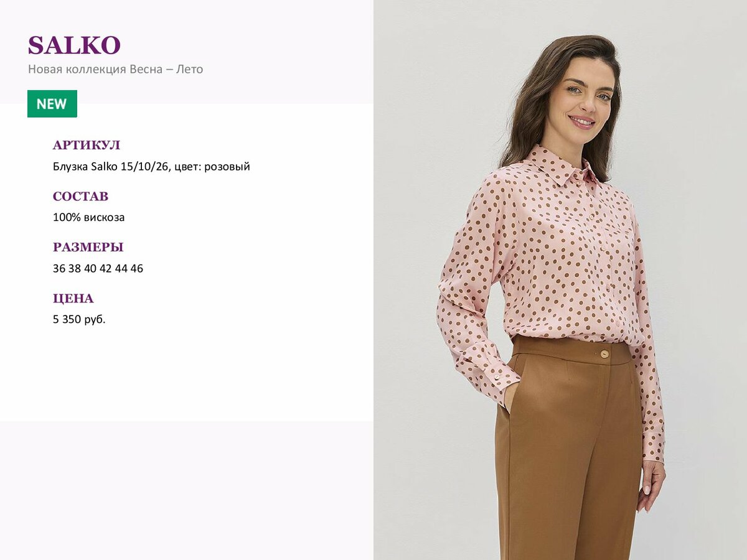Viewport: 747px width, 560px height.
Task: Click size 46 in sizes list
Action: (x=137, y=269)
